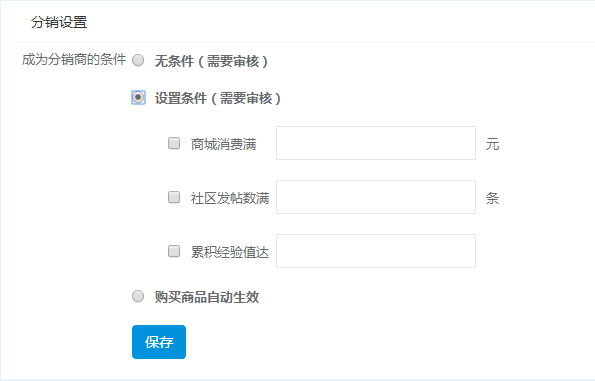This screenshot has width=595, height=381.
Task: Click the 分销设置 heading
Action: pyautogui.click(x=59, y=22)
